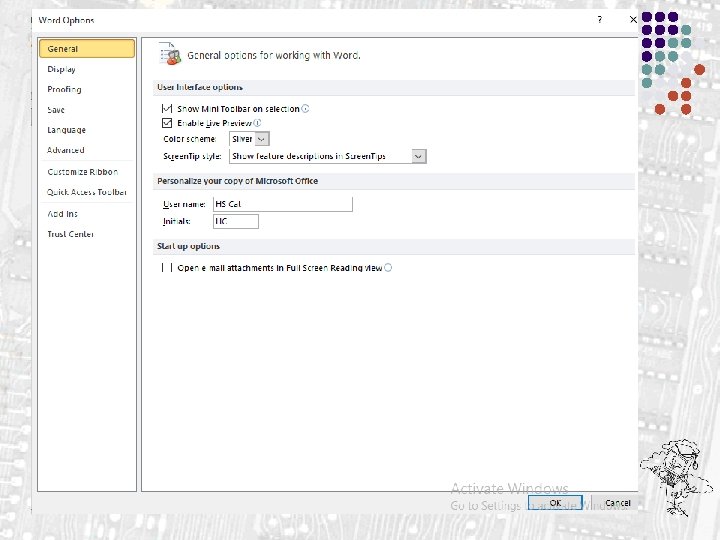
Task: Show the Add-Ins category
Action: coord(62,214)
